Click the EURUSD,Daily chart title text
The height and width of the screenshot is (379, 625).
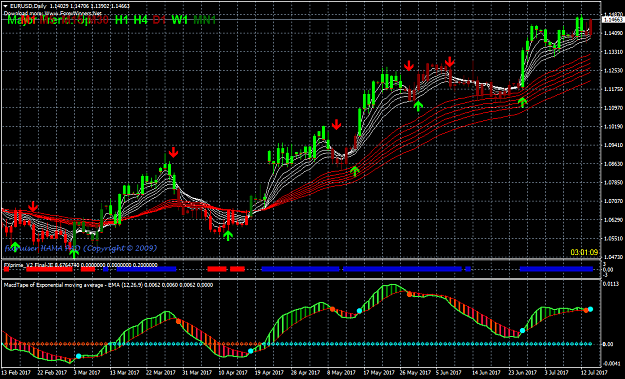(x=28, y=6)
